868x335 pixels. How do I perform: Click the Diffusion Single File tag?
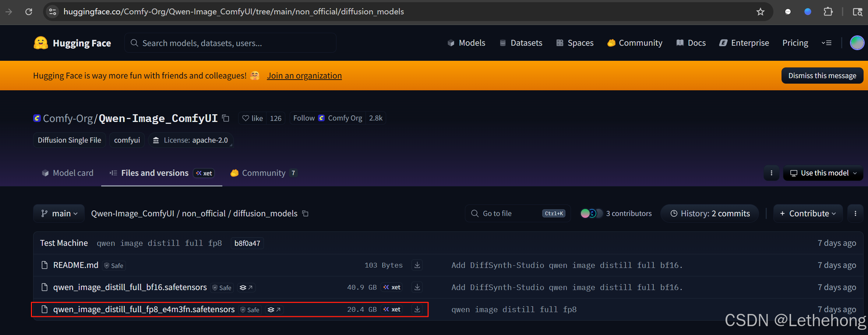69,140
